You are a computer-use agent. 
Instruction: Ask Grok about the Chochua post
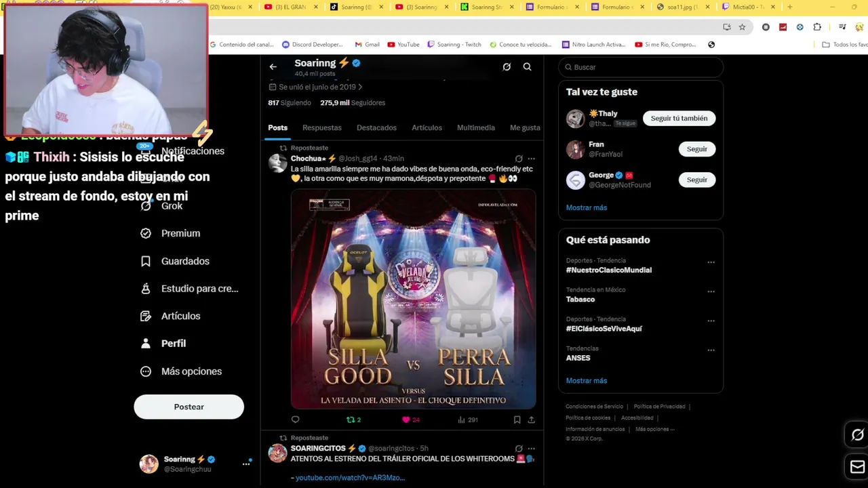(519, 159)
